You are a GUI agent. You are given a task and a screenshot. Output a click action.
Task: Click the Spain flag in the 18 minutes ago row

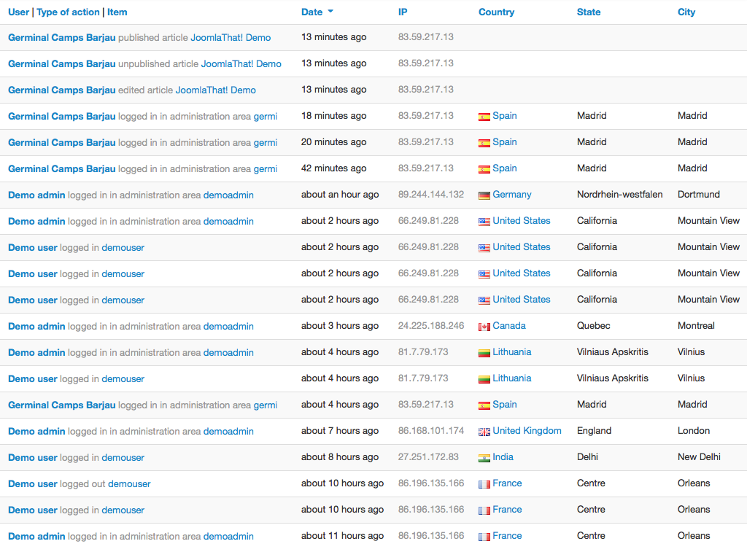pyautogui.click(x=484, y=117)
